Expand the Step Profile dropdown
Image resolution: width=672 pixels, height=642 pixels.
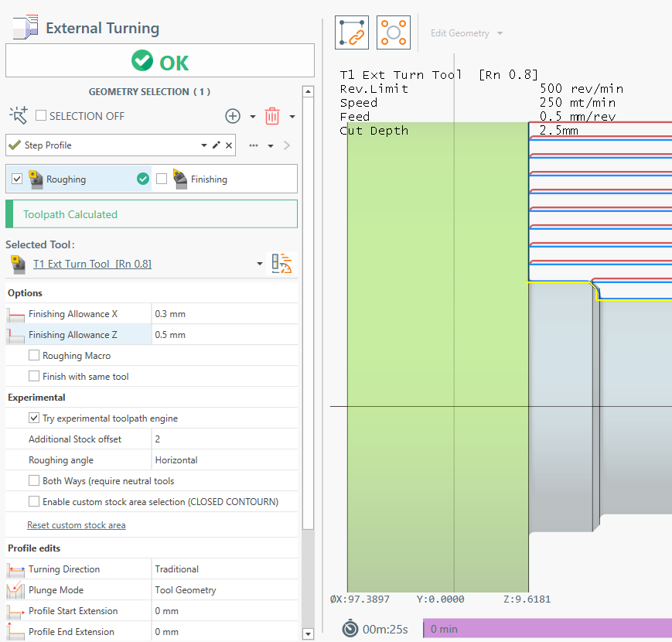(x=204, y=145)
